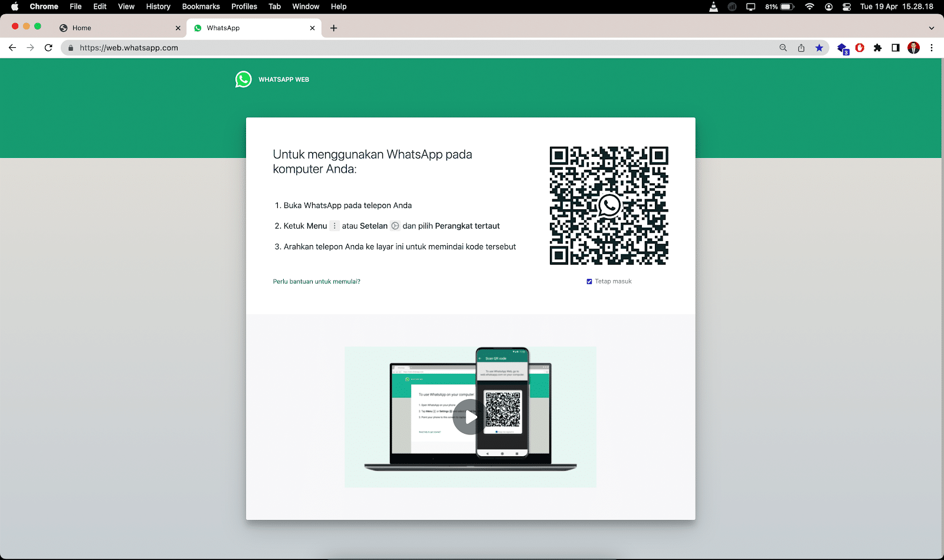
Task: Open the Edit menu
Action: (x=100, y=6)
